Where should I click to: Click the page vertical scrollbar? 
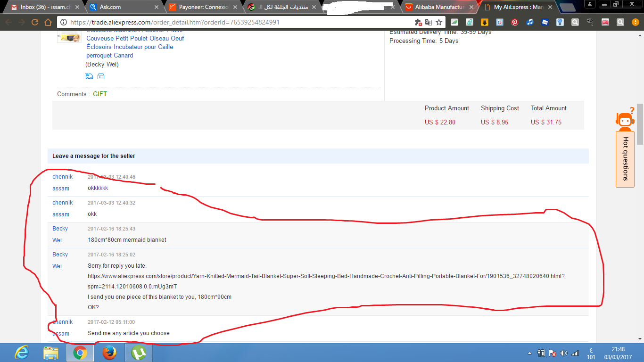[x=640, y=124]
